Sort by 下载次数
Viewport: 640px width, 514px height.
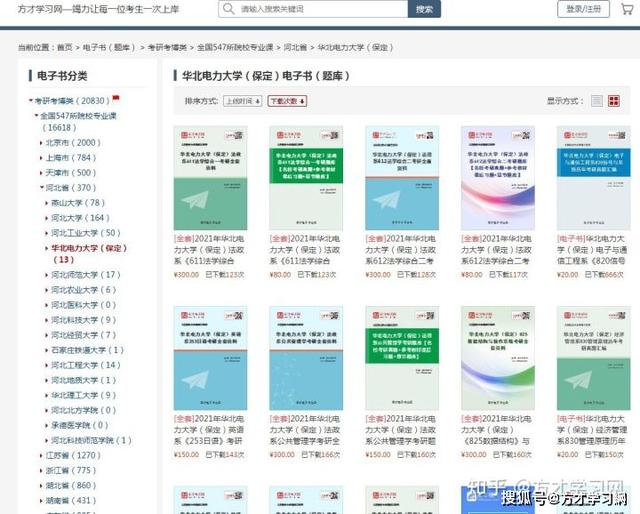tap(287, 101)
